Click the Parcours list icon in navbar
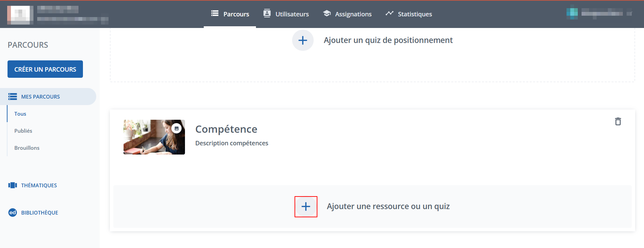 (x=215, y=13)
